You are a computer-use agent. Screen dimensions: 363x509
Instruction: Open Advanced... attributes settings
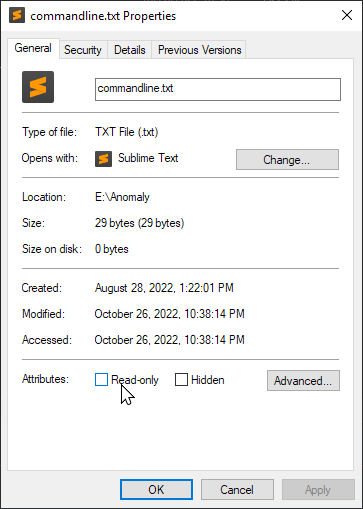[303, 380]
